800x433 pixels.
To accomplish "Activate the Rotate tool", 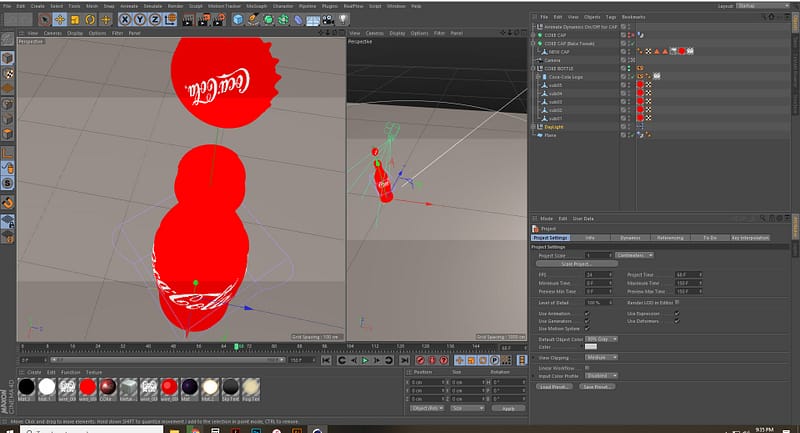I will point(90,20).
